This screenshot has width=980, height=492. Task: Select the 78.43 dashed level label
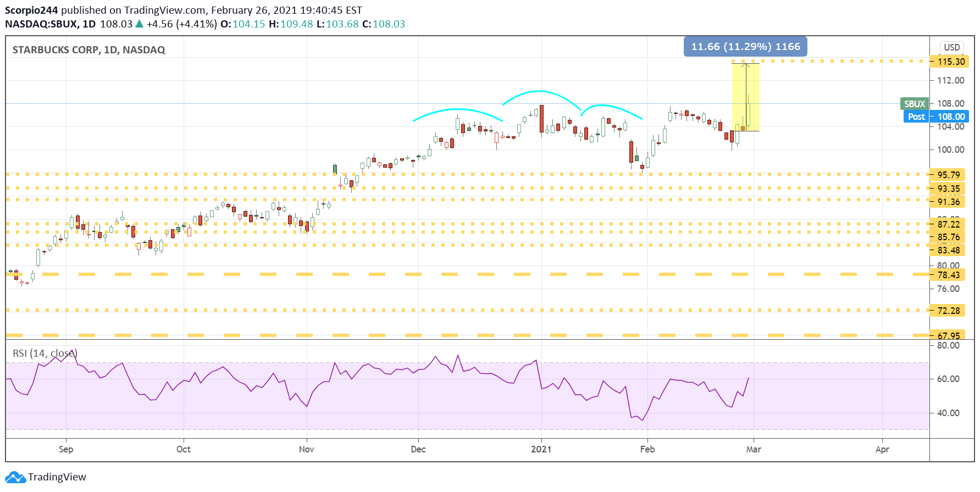tap(949, 275)
